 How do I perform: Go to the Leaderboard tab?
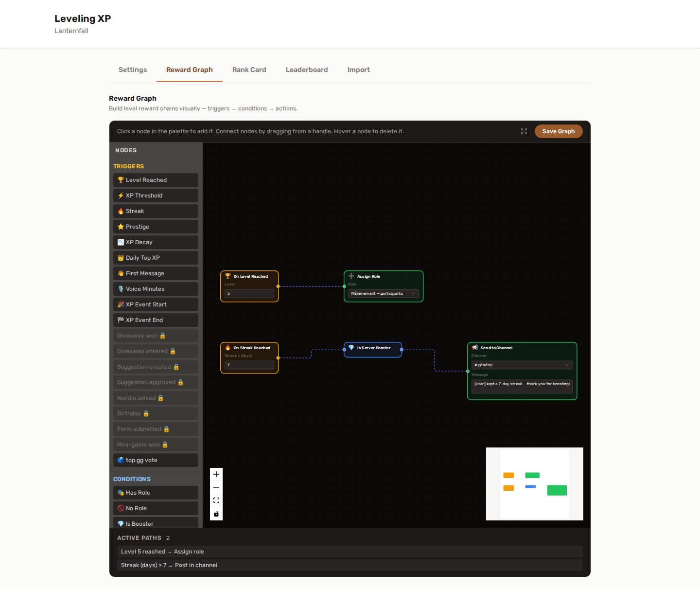click(x=307, y=70)
